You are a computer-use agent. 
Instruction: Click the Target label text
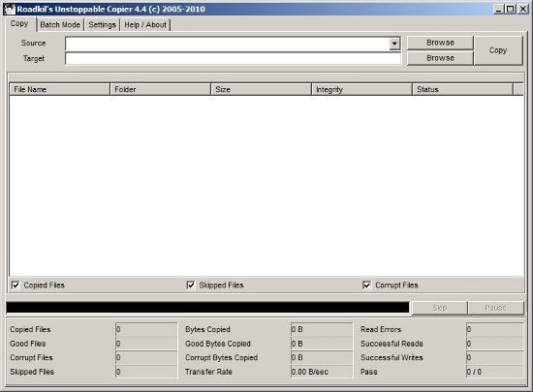point(34,58)
